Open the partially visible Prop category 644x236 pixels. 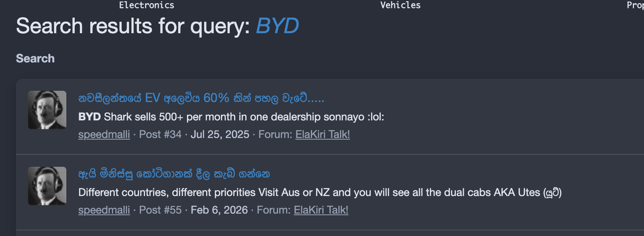pos(635,5)
